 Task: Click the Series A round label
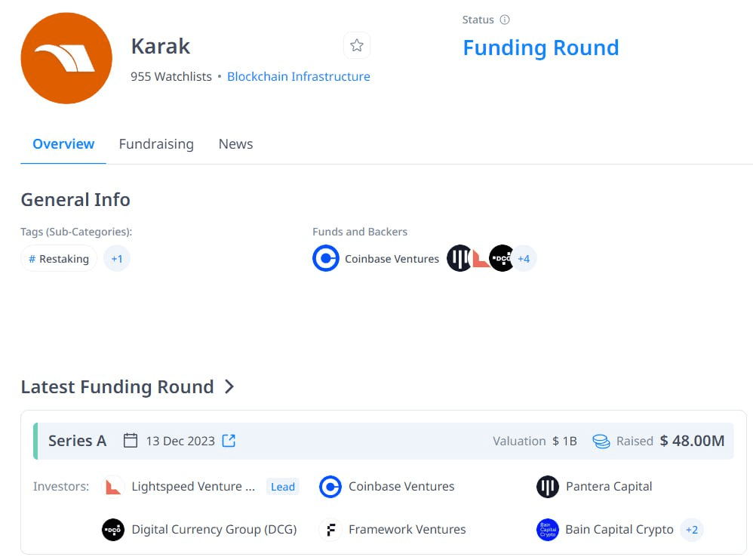pyautogui.click(x=77, y=441)
